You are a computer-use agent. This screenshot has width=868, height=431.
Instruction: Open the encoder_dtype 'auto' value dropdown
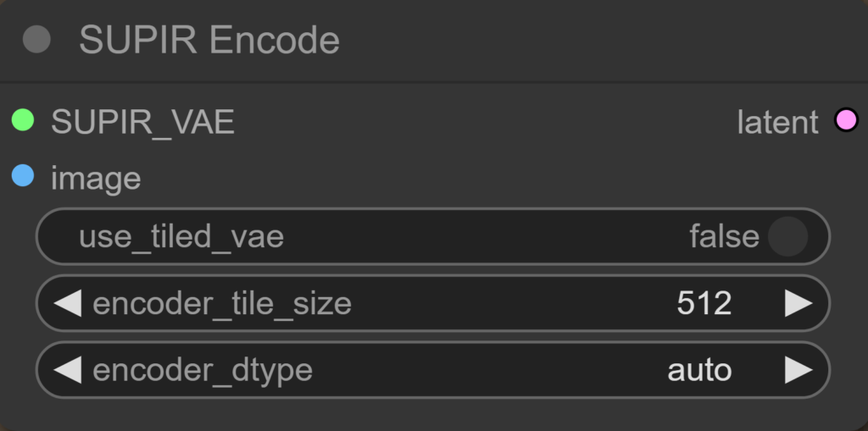click(x=699, y=370)
